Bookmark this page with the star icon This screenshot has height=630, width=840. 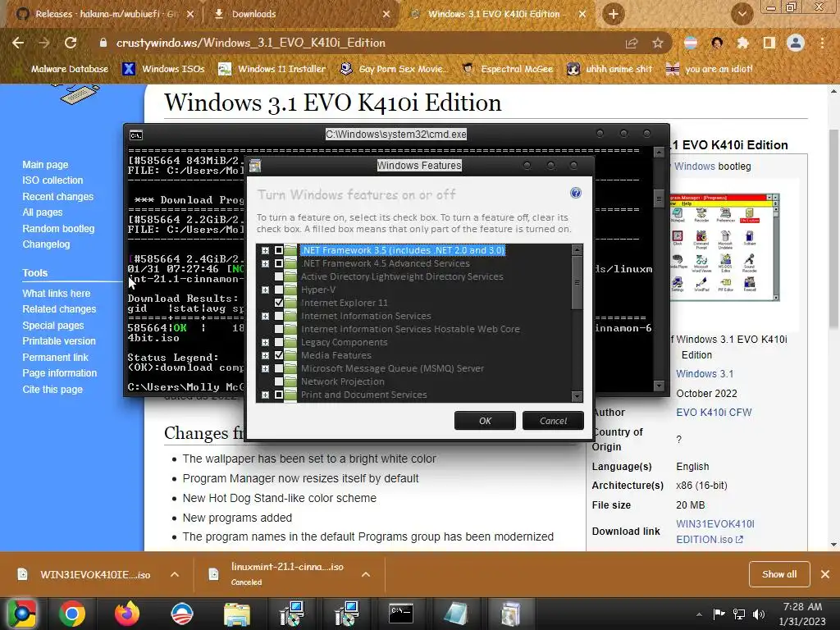click(658, 43)
